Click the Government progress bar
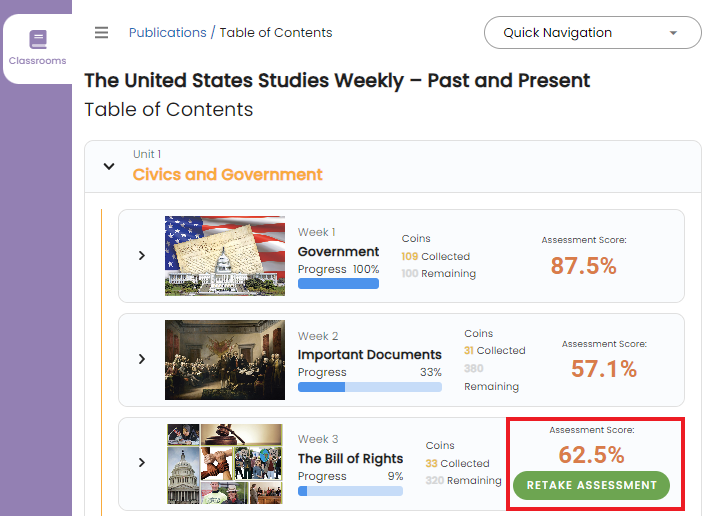Image resolution: width=710 pixels, height=516 pixels. pyautogui.click(x=338, y=284)
